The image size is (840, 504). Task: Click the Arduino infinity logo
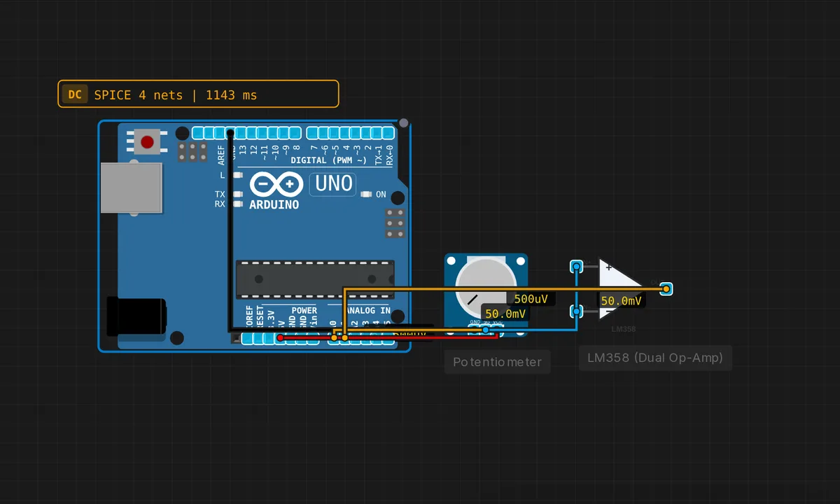tap(276, 185)
